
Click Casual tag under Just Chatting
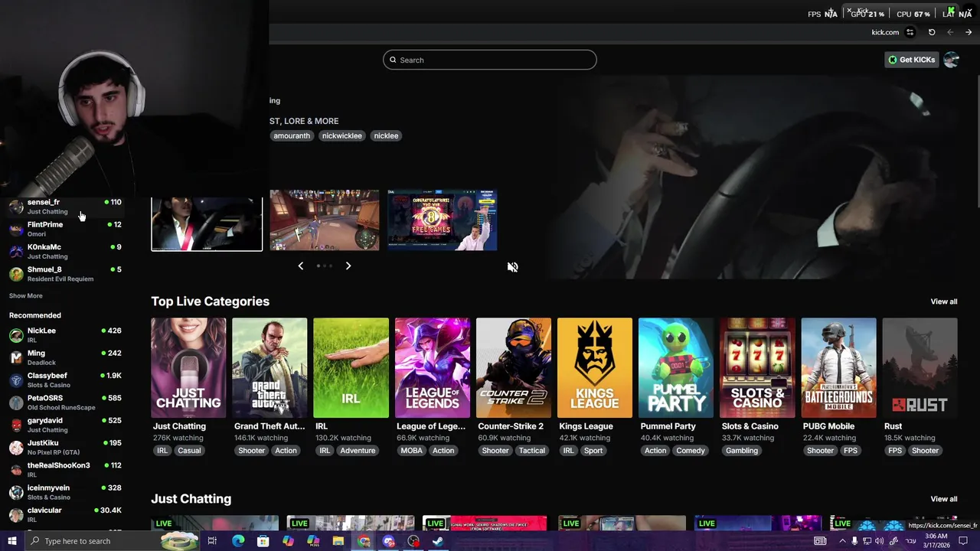189,451
